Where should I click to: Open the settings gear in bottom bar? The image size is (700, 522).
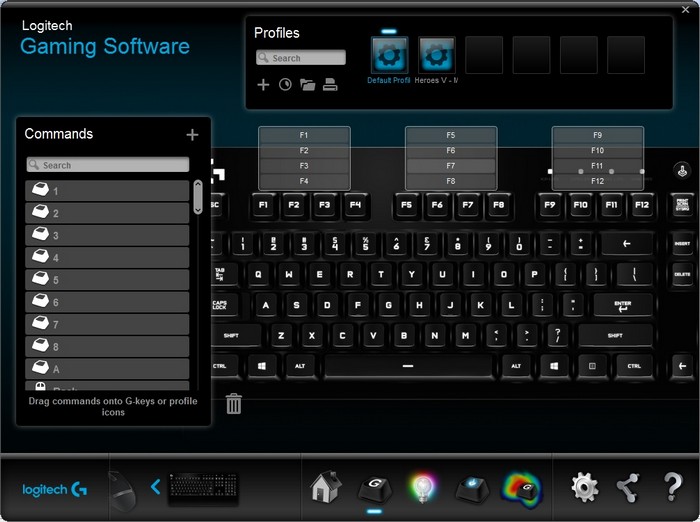(584, 487)
